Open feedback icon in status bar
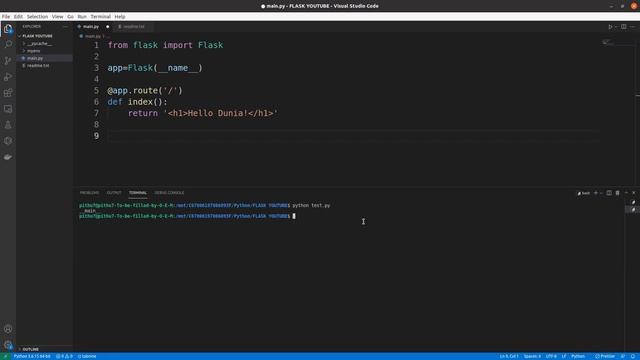The height and width of the screenshot is (360, 640). [623, 356]
